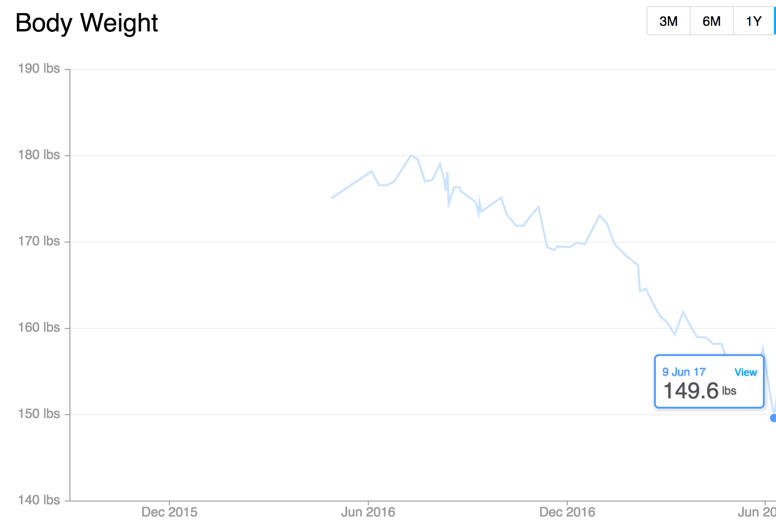Click the highest peak of weight line
The height and width of the screenshot is (532, 776).
[411, 155]
